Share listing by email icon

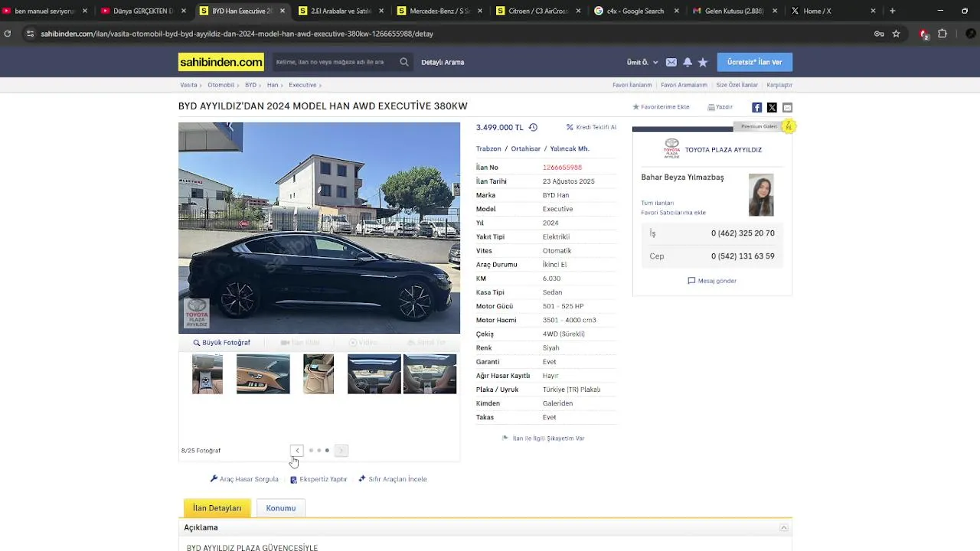click(787, 107)
